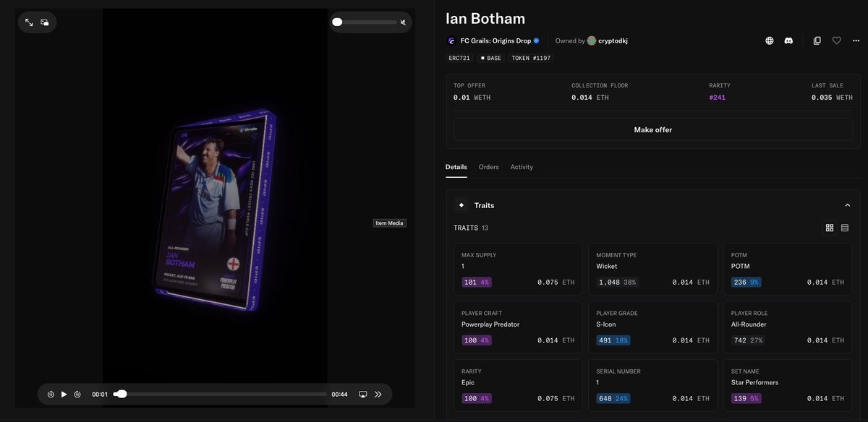Image resolution: width=868 pixels, height=422 pixels.
Task: Click the 648 24% badge in Serial Number
Action: 613,398
